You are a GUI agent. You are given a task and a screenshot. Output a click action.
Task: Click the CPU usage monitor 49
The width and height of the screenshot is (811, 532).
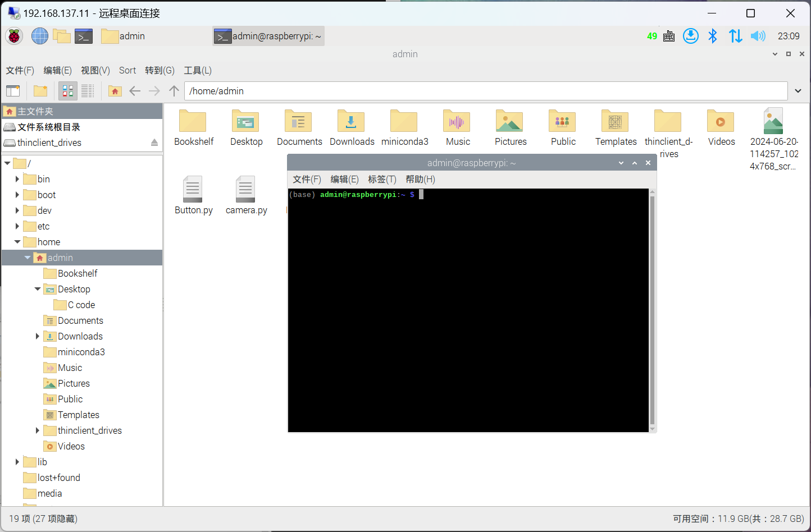coord(652,36)
